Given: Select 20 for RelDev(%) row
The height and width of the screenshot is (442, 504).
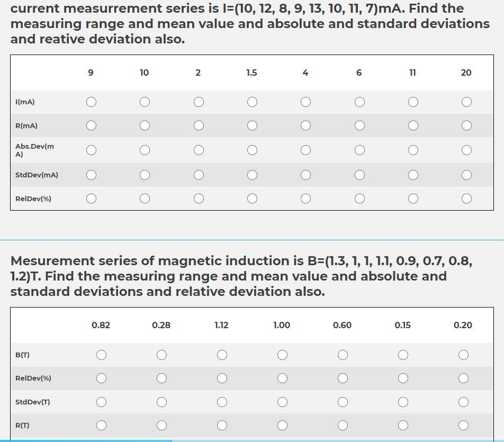Looking at the screenshot, I should tap(466, 199).
